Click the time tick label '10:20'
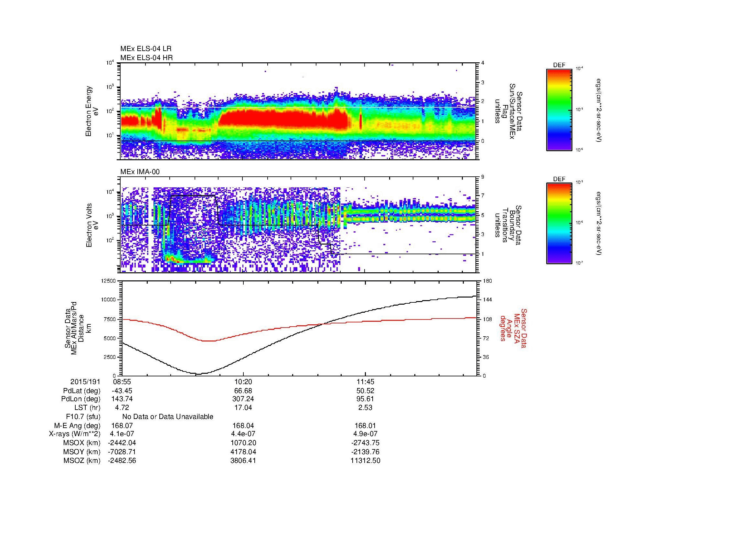 (x=243, y=382)
